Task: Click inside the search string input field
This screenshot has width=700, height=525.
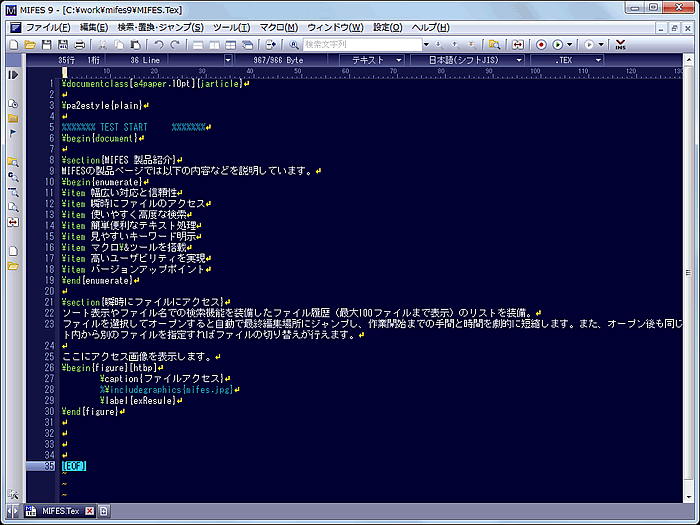Action: 360,45
